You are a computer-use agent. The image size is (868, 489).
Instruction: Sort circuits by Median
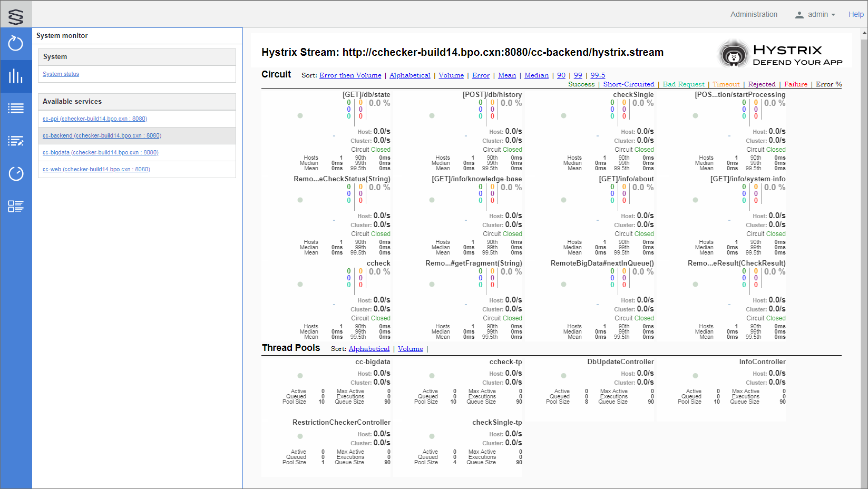(x=537, y=75)
